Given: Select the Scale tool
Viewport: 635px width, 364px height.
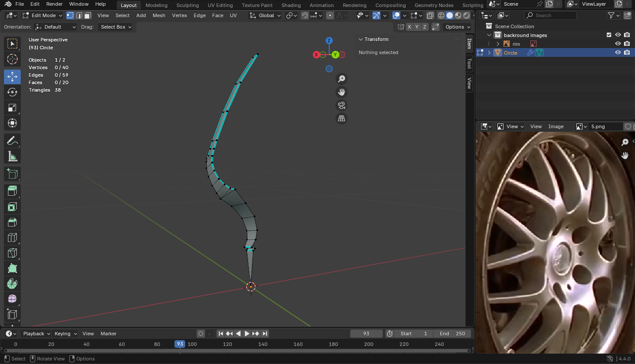Looking at the screenshot, I should (x=12, y=108).
